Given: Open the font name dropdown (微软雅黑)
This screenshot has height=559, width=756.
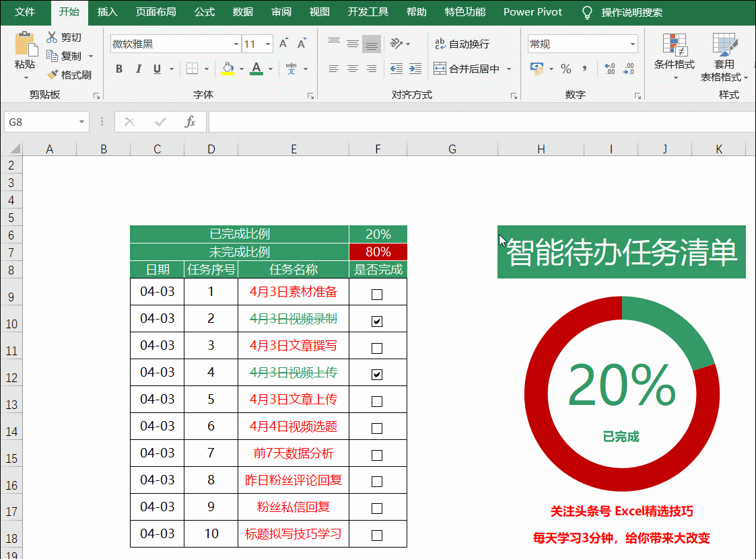Looking at the screenshot, I should coord(236,44).
